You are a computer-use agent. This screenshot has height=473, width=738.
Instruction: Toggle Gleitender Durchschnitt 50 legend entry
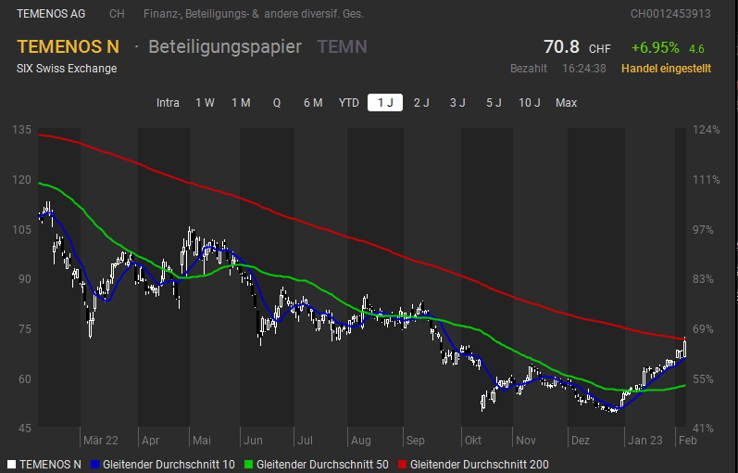pos(321,465)
